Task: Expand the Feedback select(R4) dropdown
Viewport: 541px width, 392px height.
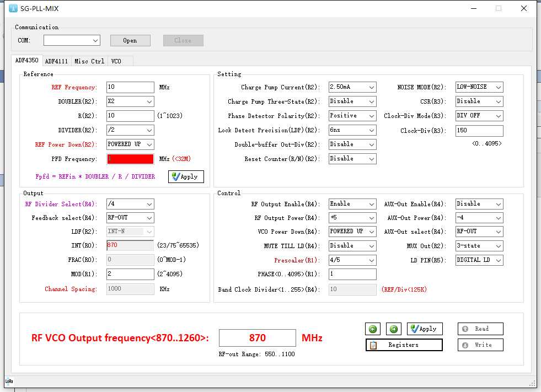Action: point(130,218)
